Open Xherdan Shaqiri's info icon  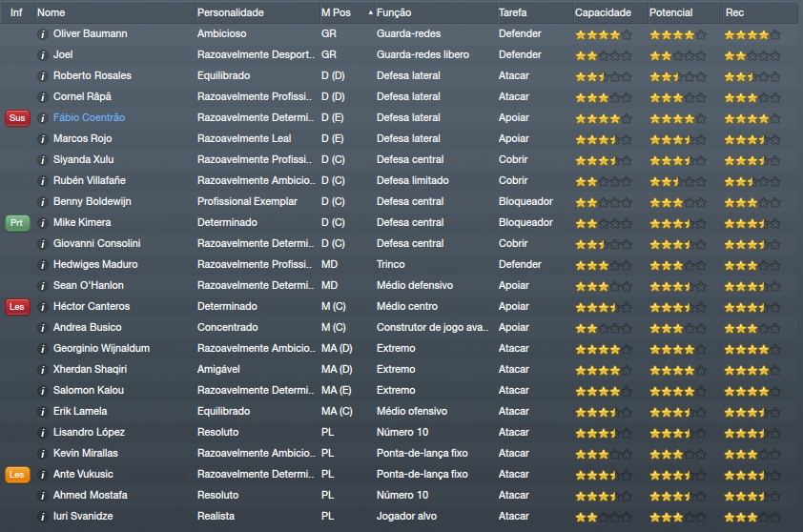42,369
